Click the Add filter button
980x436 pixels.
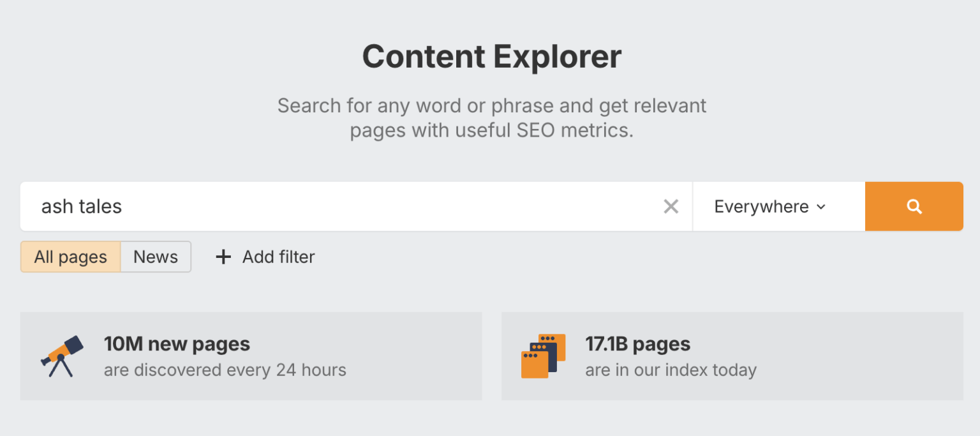pyautogui.click(x=278, y=257)
